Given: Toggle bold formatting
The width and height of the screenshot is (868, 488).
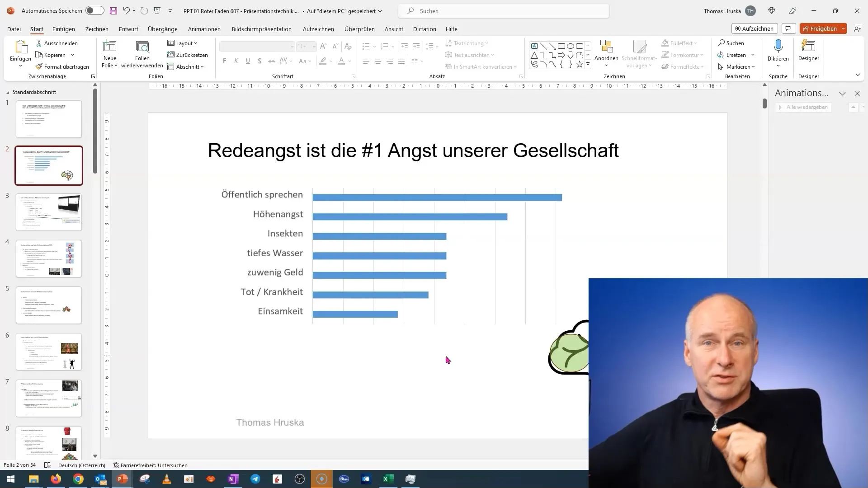Looking at the screenshot, I should pos(225,61).
